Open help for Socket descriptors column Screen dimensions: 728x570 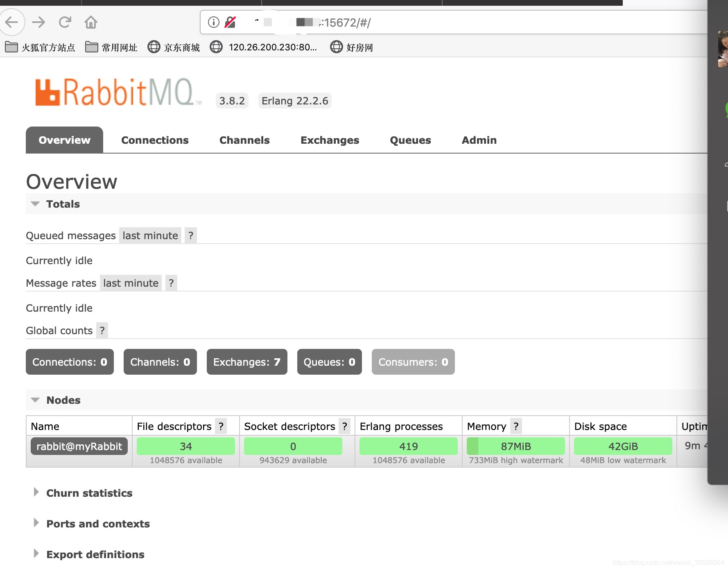[345, 426]
